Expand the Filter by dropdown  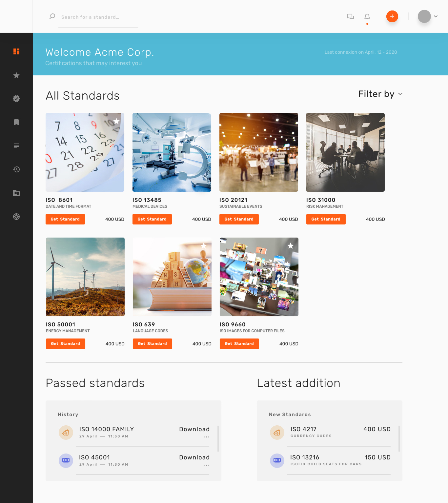click(x=380, y=94)
